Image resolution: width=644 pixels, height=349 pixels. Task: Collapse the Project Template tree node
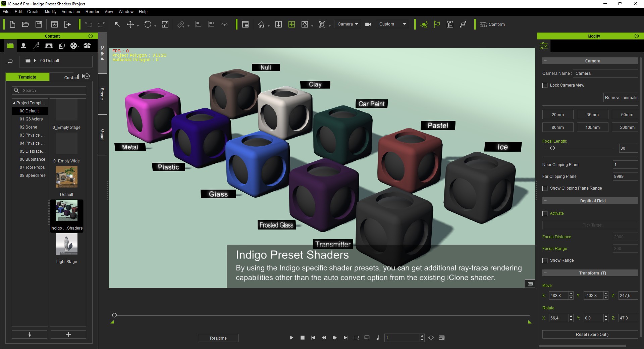coord(14,103)
